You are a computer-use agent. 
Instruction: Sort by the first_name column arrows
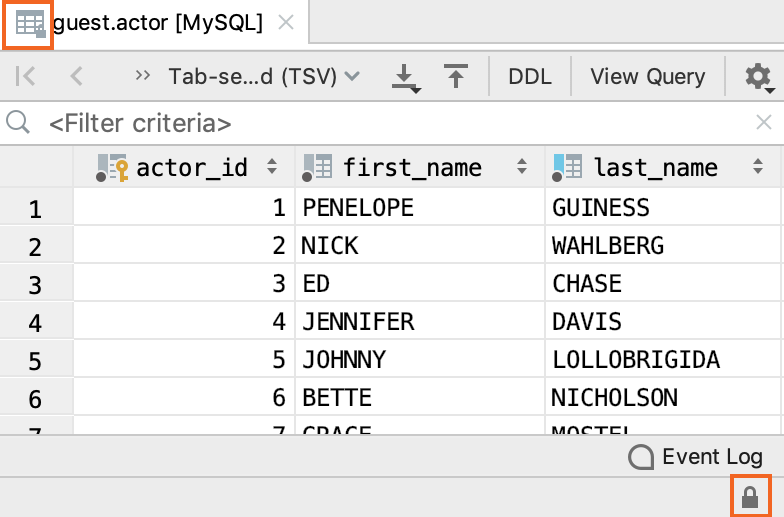(x=522, y=166)
